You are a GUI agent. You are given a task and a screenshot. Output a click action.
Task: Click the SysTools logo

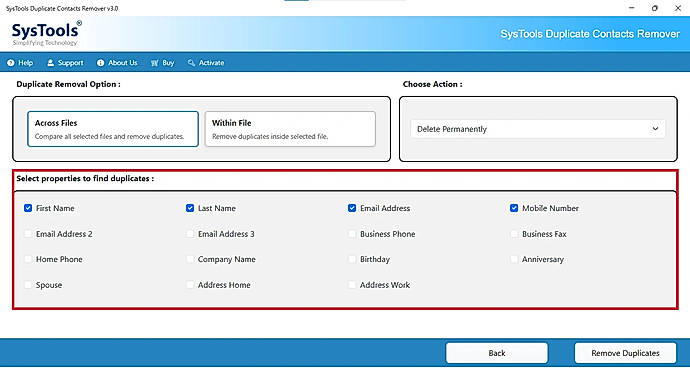tap(46, 33)
